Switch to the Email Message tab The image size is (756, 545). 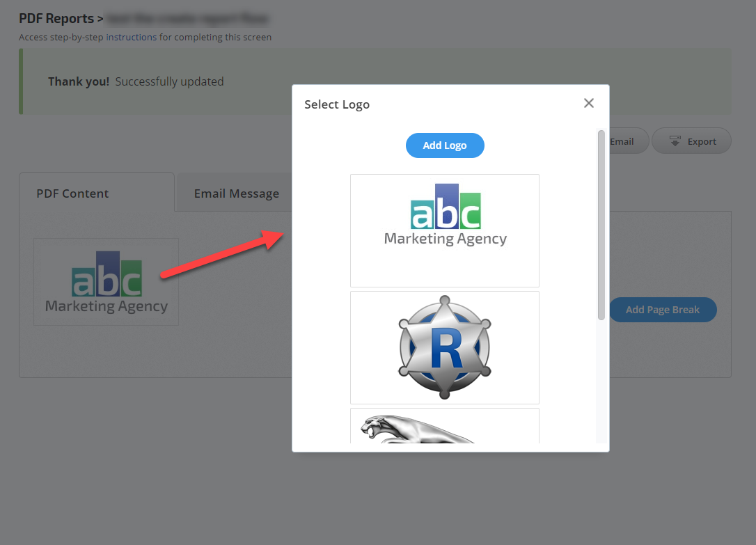pos(236,193)
